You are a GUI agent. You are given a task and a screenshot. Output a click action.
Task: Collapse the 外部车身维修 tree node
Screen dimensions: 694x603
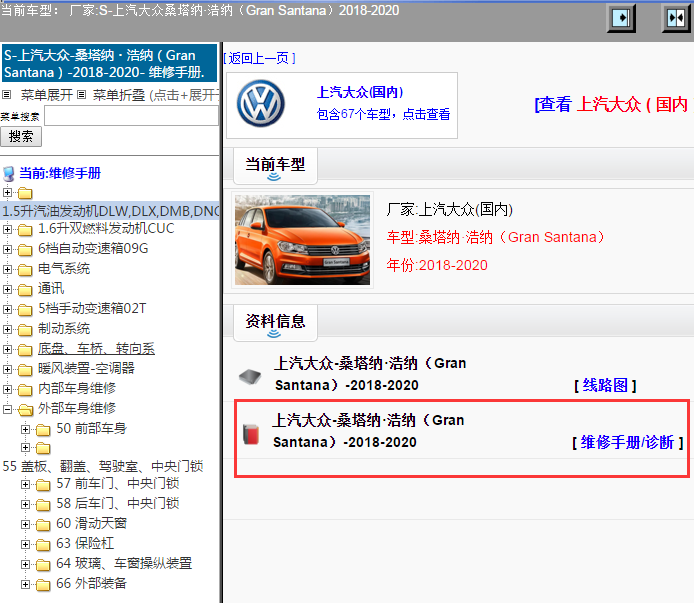tap(7, 409)
